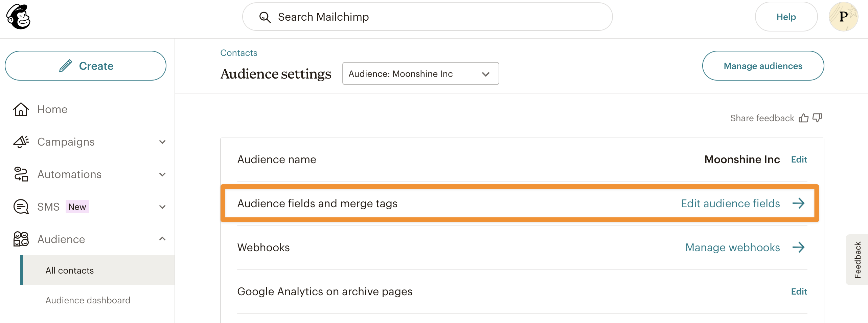The width and height of the screenshot is (868, 323).
Task: Click arrow next to Manage webhooks
Action: [x=799, y=247]
